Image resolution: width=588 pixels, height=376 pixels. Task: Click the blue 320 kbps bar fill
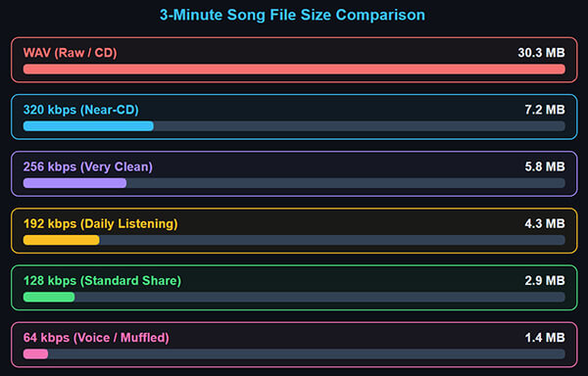click(88, 126)
